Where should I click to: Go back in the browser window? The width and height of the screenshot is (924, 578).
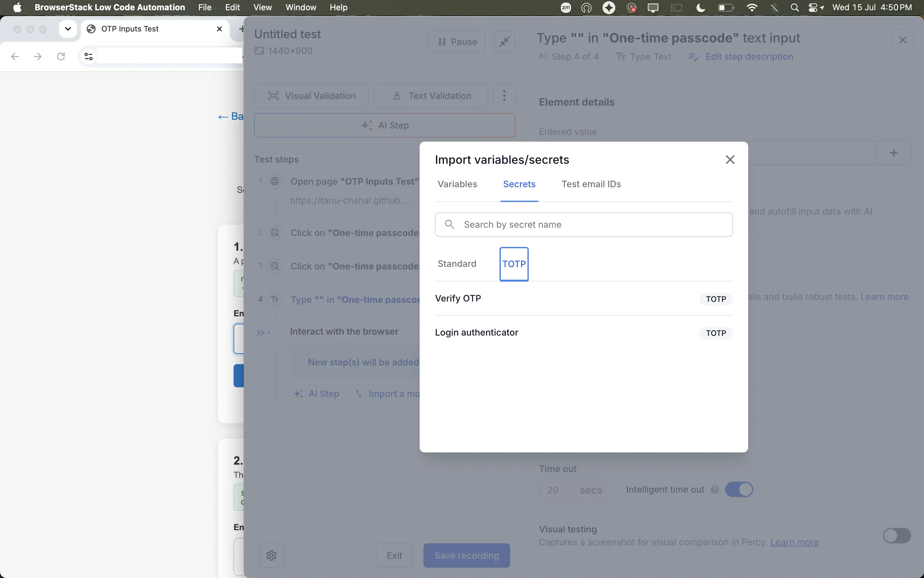(14, 57)
